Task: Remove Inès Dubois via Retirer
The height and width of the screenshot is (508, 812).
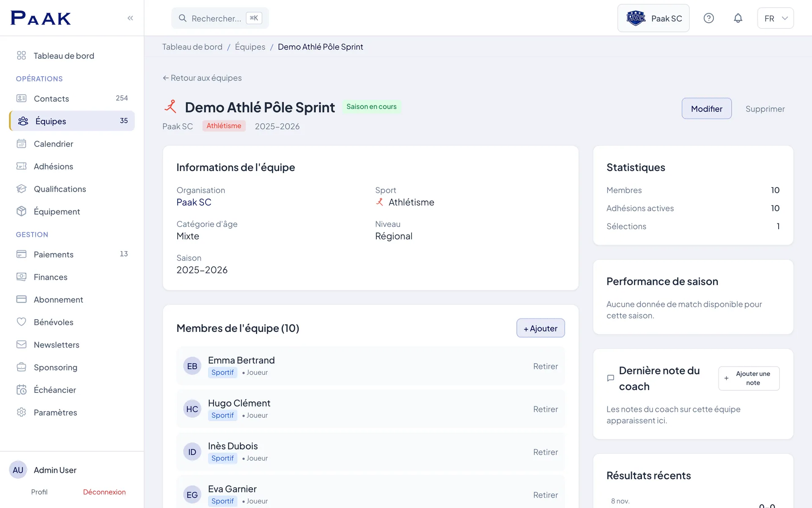Action: pyautogui.click(x=545, y=452)
